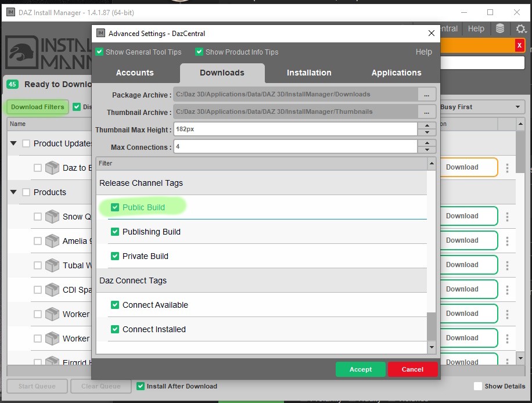Open the database icon in main window header
This screenshot has height=403, width=532.
500,28
